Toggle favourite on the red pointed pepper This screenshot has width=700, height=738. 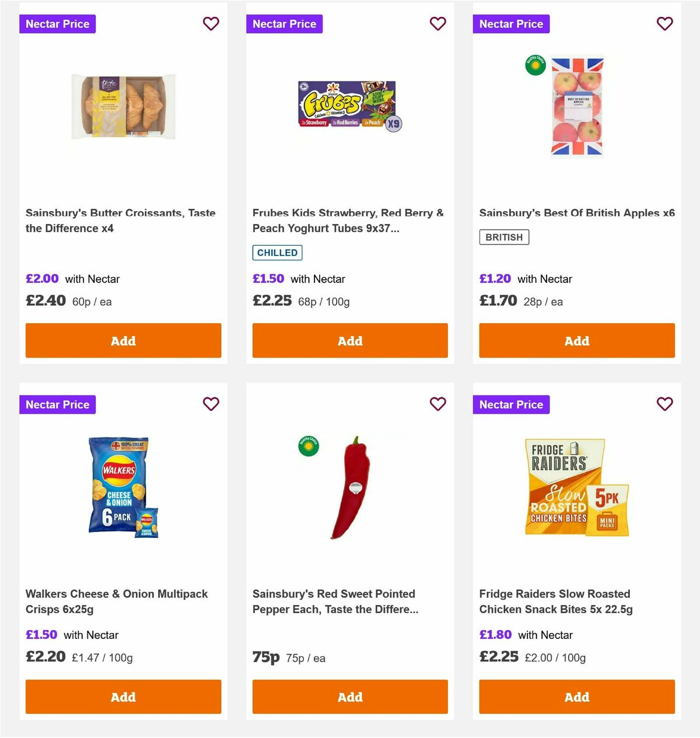pyautogui.click(x=437, y=404)
